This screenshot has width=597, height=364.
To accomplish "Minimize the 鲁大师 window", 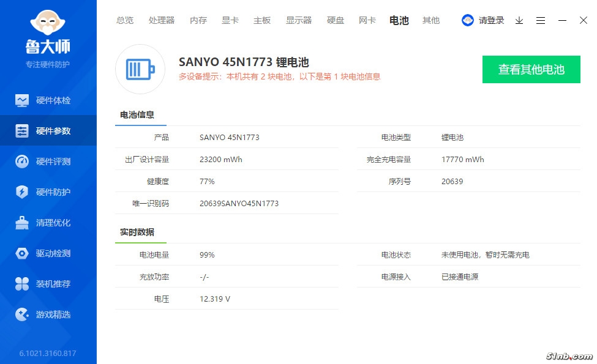I will point(562,21).
